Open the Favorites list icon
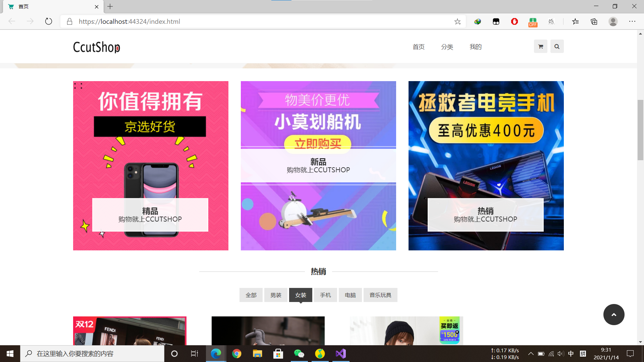 576,21
